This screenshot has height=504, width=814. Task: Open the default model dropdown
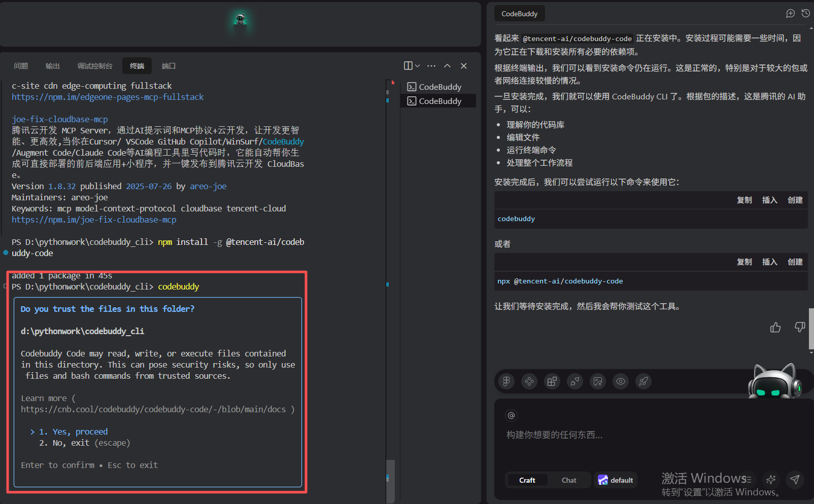tap(616, 480)
